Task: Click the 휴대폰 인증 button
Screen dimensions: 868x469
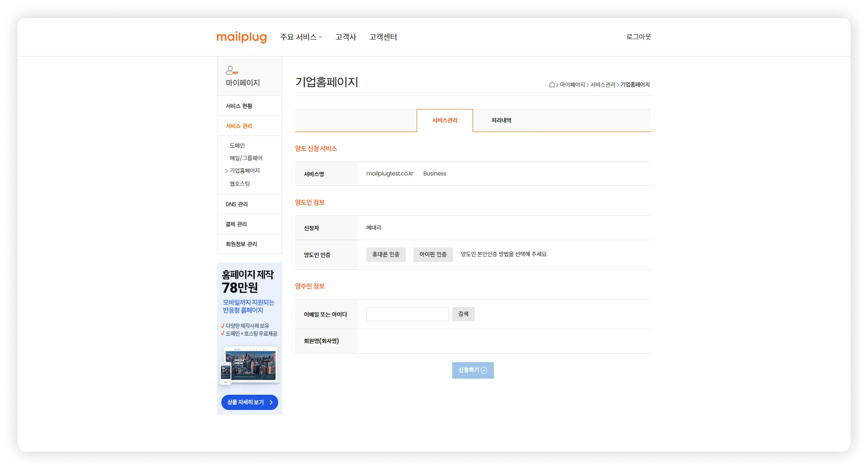Action: tap(385, 254)
